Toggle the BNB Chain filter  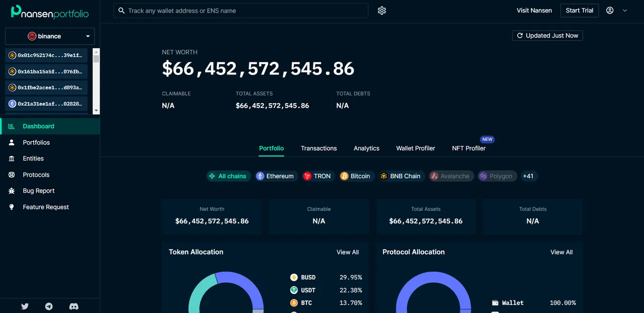[401, 176]
